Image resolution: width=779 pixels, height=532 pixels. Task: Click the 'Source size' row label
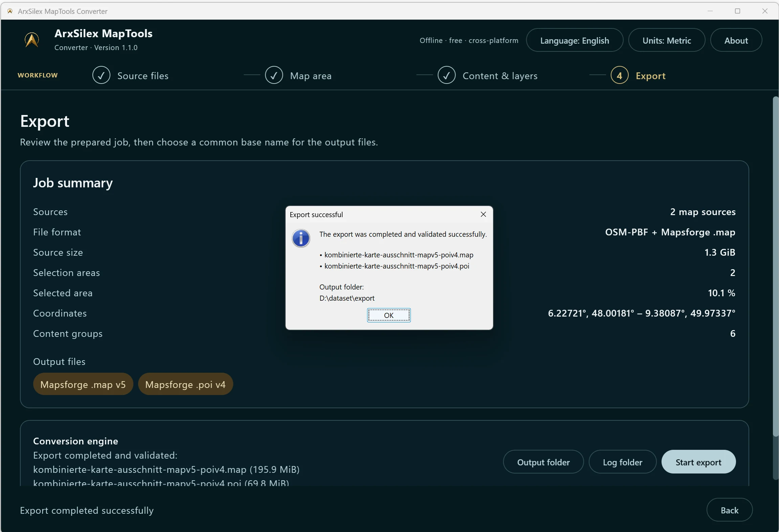pyautogui.click(x=58, y=252)
